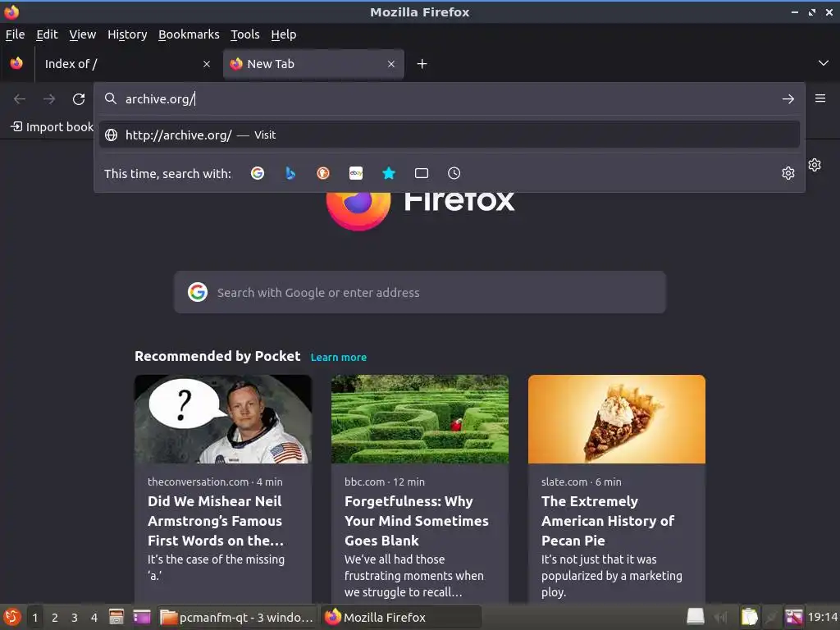Switch to workspace 4 in pager
Screen dimensions: 840x630
tap(94, 617)
